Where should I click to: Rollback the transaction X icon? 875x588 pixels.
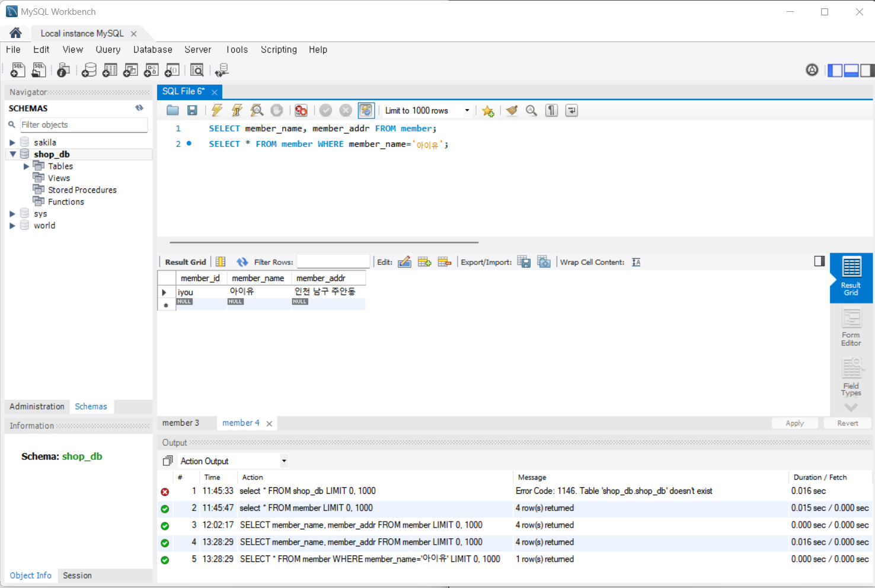346,110
